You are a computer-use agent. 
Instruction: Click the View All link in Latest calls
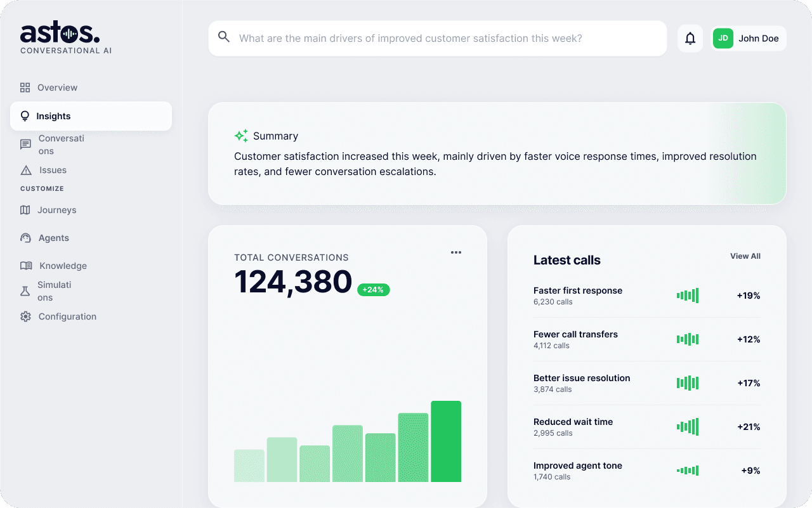(x=745, y=256)
